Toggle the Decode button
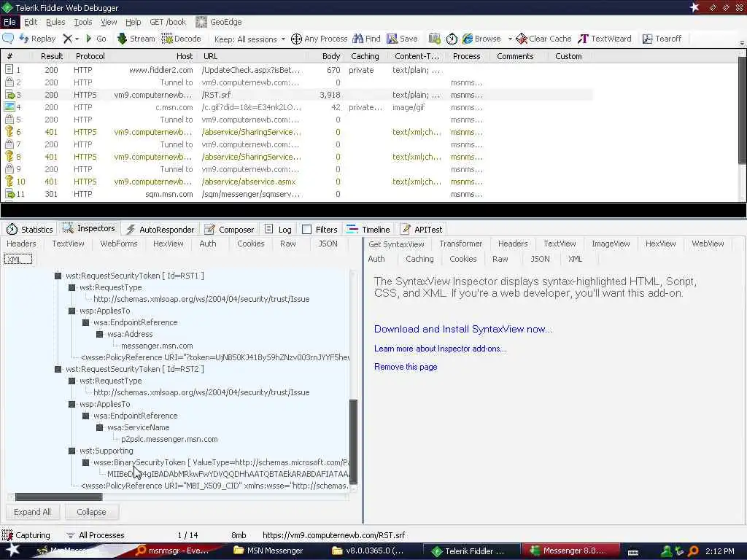 (181, 39)
